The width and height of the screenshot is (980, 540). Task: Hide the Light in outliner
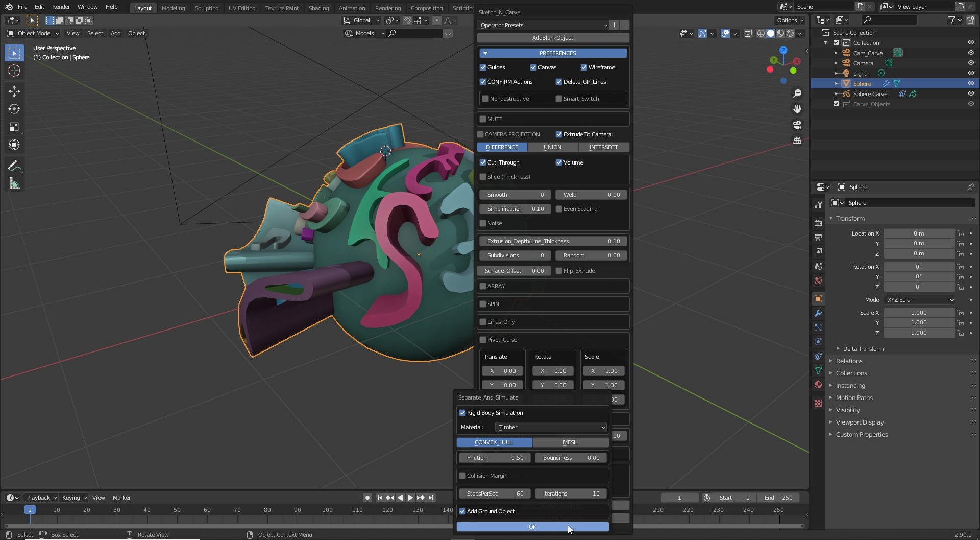(x=971, y=73)
